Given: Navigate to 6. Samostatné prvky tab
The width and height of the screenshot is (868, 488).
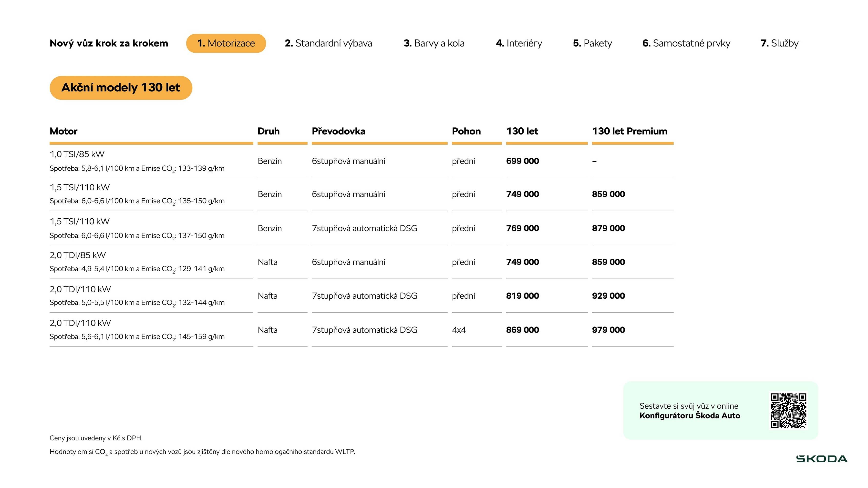Looking at the screenshot, I should [686, 43].
